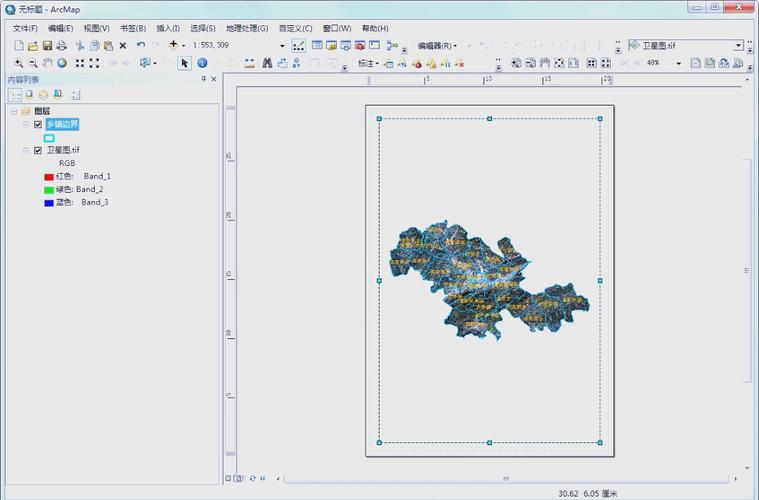Click the Paste clipboard icon

(108, 45)
